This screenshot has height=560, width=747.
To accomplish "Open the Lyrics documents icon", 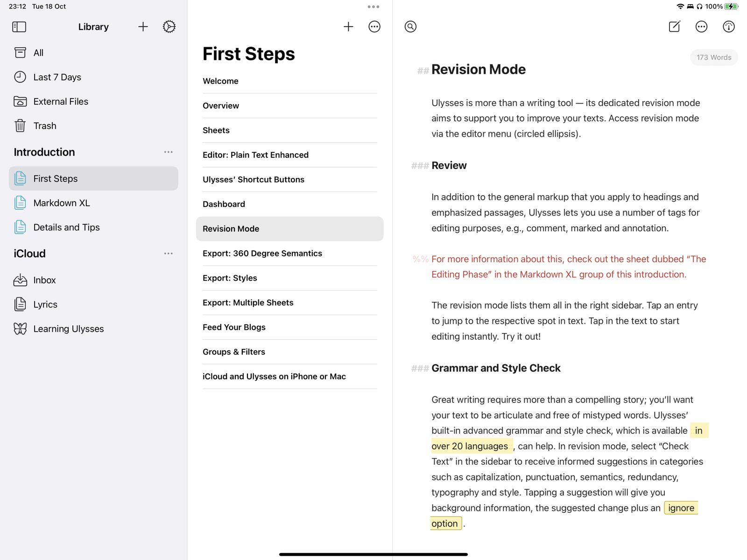I will (x=20, y=304).
